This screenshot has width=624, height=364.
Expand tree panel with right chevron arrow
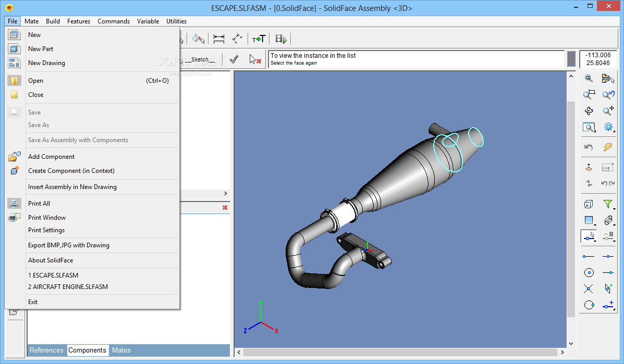226,194
